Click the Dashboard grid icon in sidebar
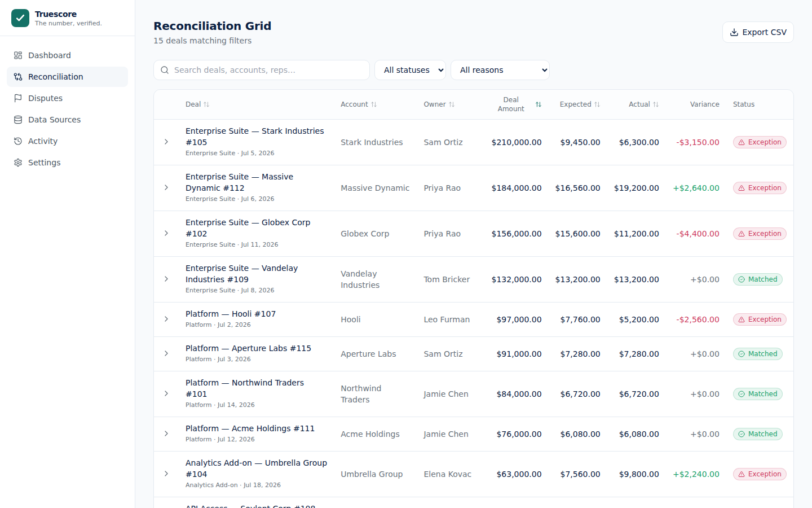The image size is (812, 508). 18,55
